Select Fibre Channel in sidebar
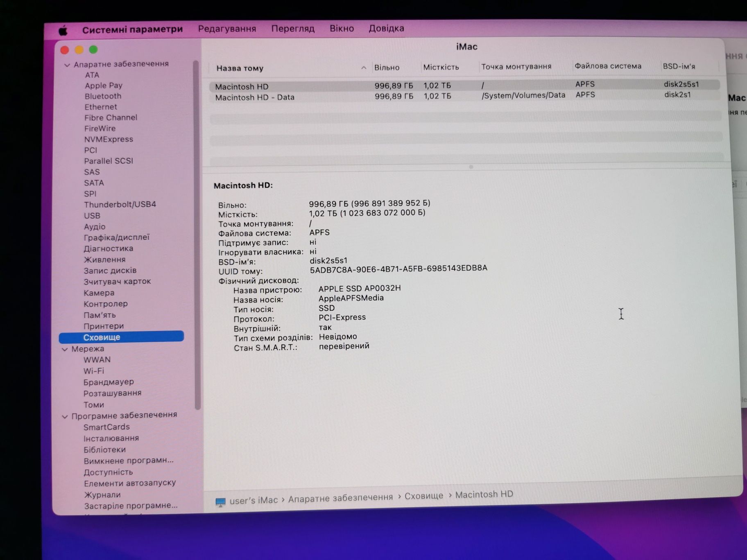The height and width of the screenshot is (560, 747). point(111,117)
